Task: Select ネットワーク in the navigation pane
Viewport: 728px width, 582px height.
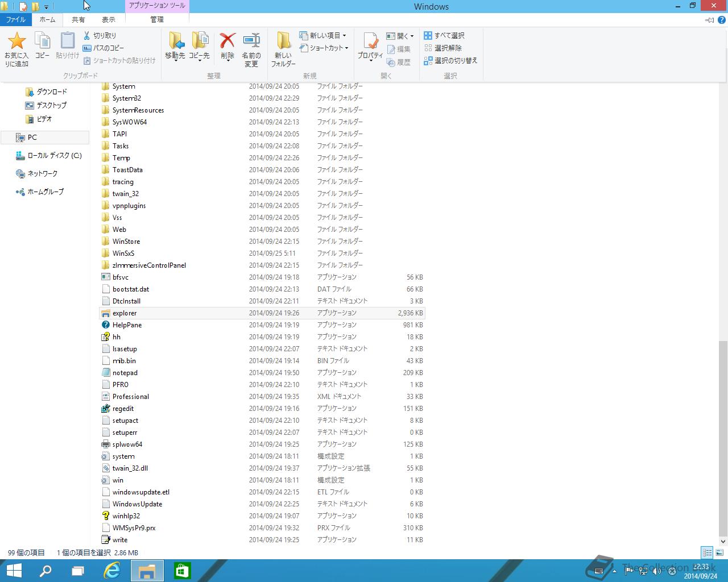Action: pyautogui.click(x=37, y=173)
